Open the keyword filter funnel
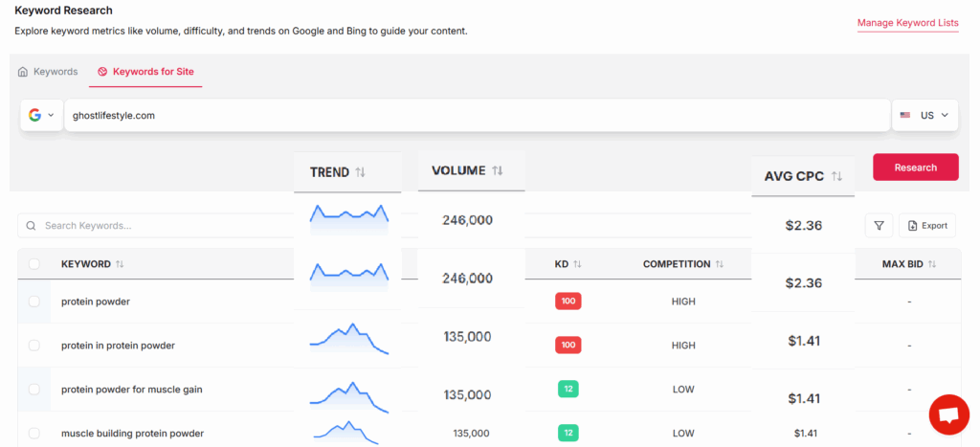This screenshot has height=447, width=980. click(x=880, y=226)
